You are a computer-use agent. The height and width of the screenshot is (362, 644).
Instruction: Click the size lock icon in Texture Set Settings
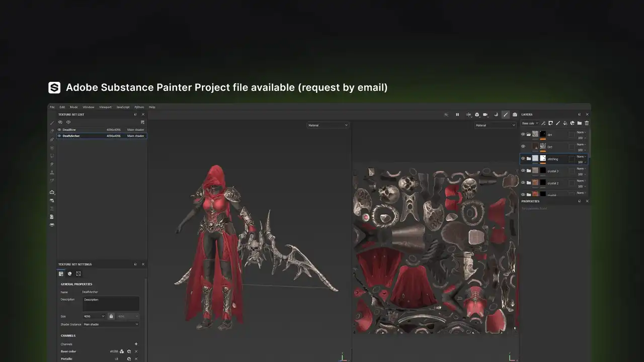(111, 316)
